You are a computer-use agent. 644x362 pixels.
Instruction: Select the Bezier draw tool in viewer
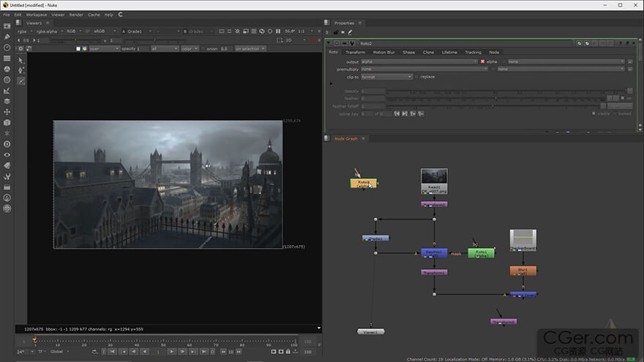click(x=21, y=81)
